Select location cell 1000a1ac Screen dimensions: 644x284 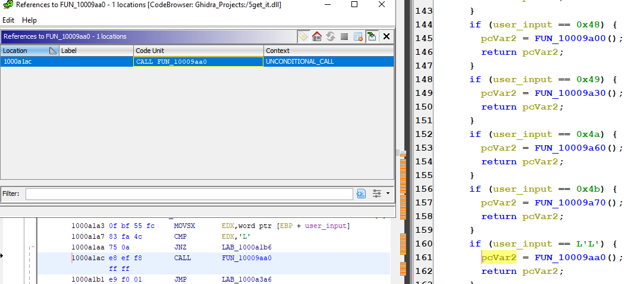(x=30, y=62)
